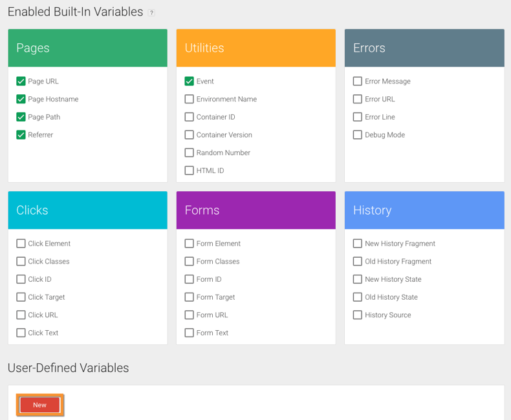Enable the Click Element variable

21,244
